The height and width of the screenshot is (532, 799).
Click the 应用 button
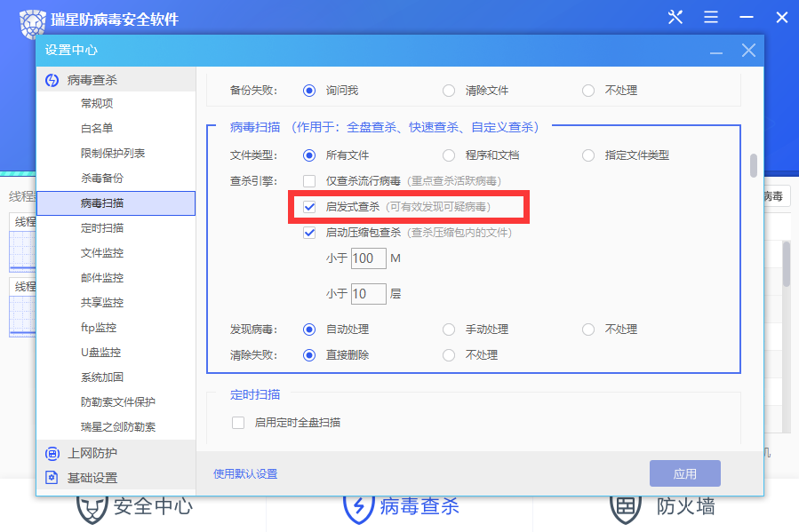coord(685,474)
